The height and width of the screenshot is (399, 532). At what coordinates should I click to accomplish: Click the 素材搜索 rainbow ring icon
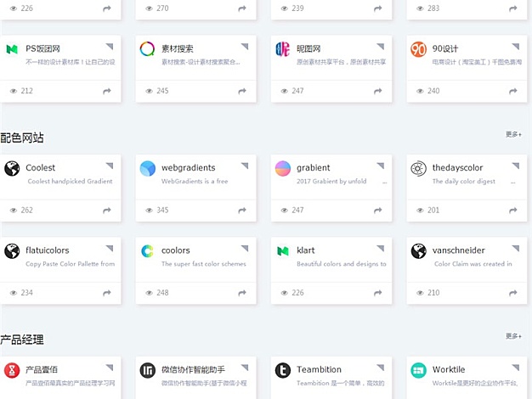click(x=147, y=49)
